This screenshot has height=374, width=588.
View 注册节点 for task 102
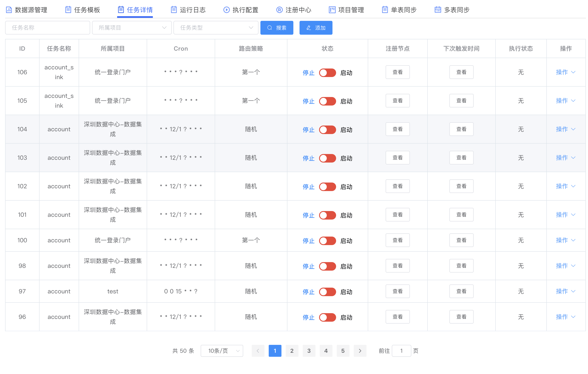click(397, 186)
